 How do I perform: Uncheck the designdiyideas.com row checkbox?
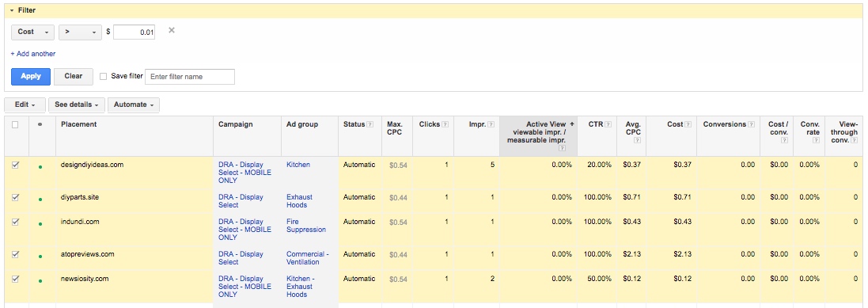tap(16, 165)
